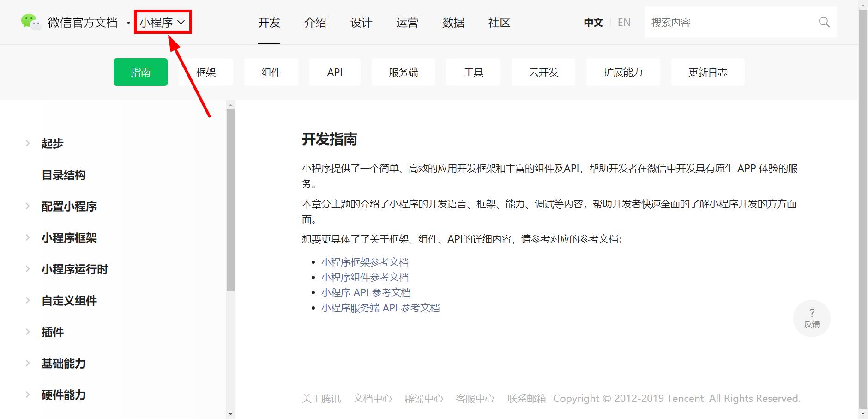Open the 小程序服务端 API 参考文档 link
Viewport: 868px width, 419px height.
coord(381,307)
